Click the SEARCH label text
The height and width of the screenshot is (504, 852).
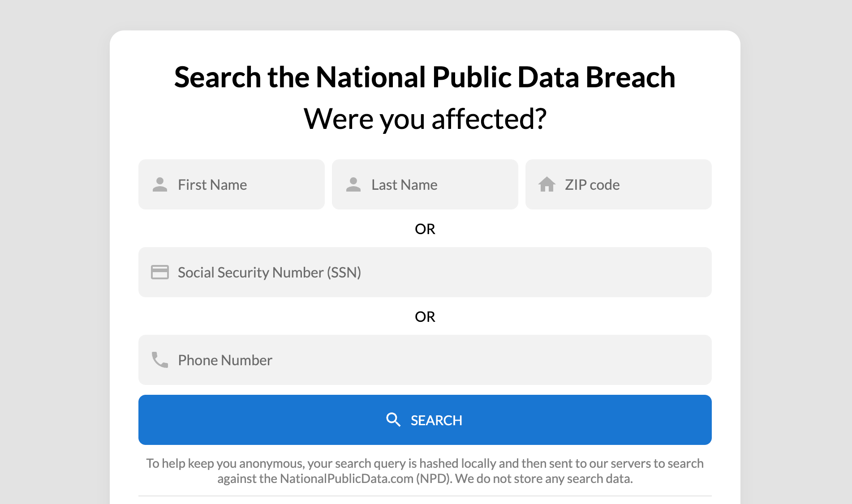436,420
